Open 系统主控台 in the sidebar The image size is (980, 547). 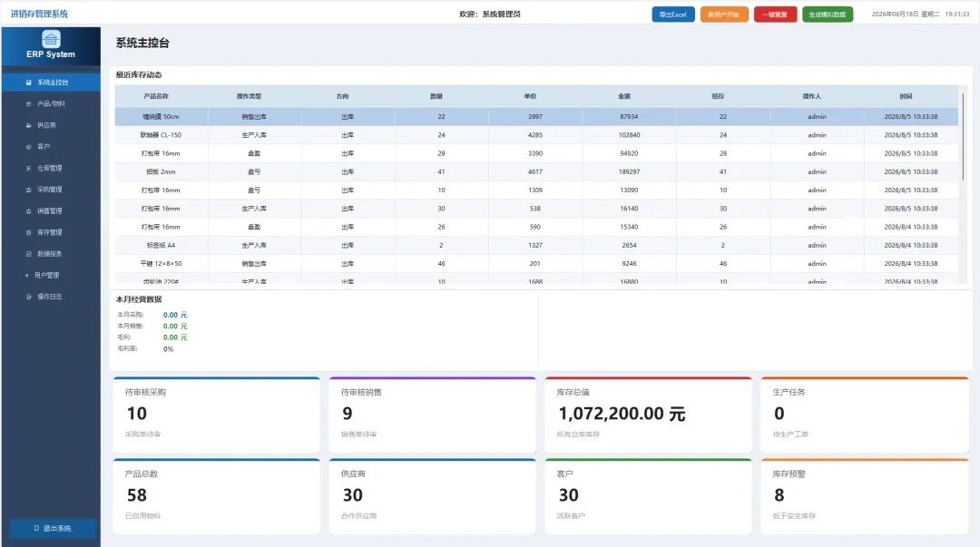pos(51,83)
